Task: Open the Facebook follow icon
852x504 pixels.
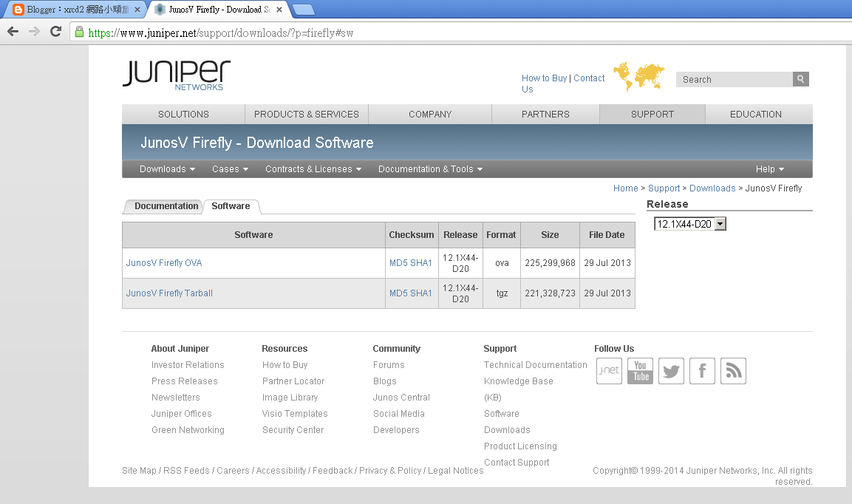Action: coord(702,371)
